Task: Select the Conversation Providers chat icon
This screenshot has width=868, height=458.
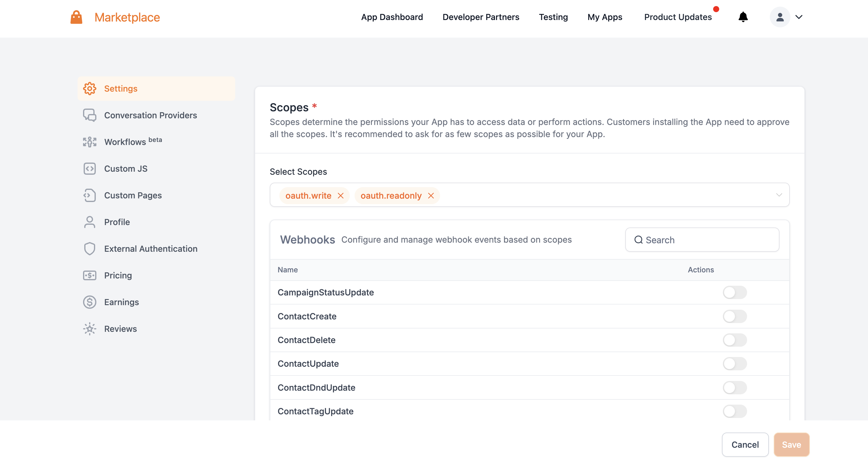Action: point(89,115)
